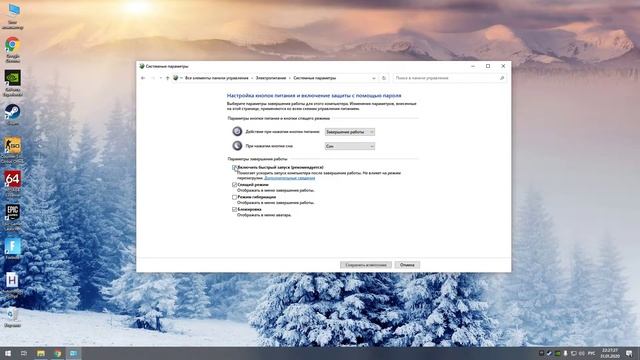
Task: Open Recycle Bin on the desktop
Action: 12,317
